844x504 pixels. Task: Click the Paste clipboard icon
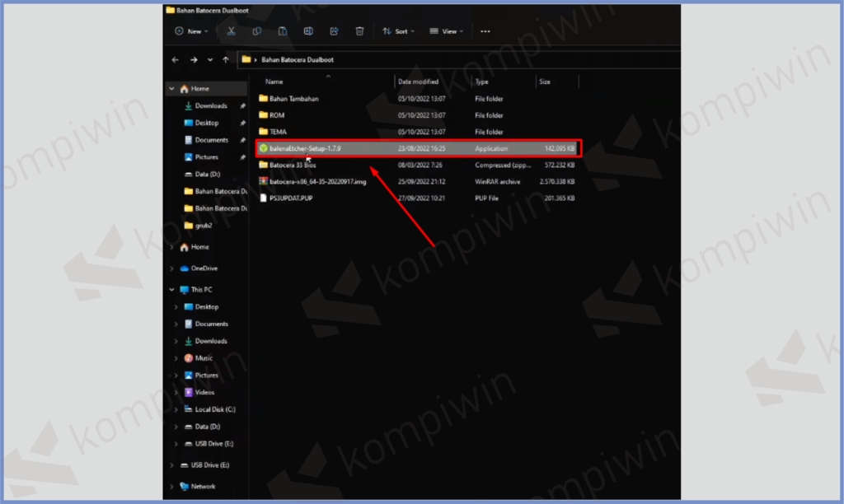point(283,31)
